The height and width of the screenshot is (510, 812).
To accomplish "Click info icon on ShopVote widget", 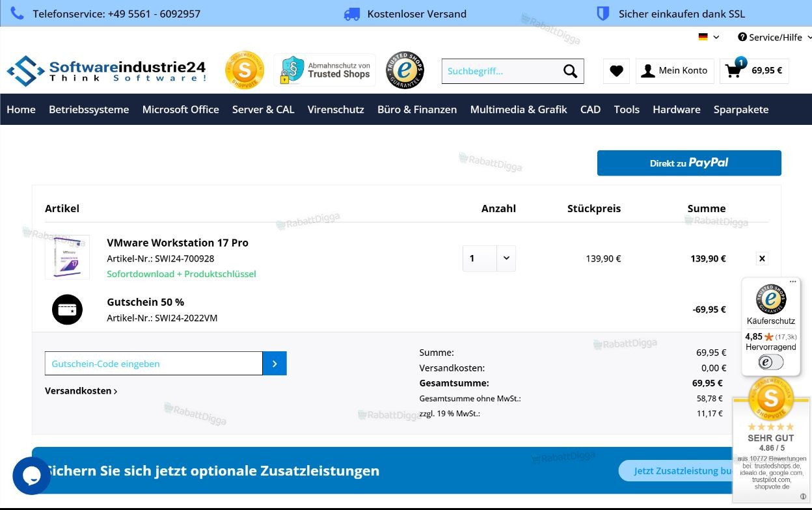I will pos(803,496).
